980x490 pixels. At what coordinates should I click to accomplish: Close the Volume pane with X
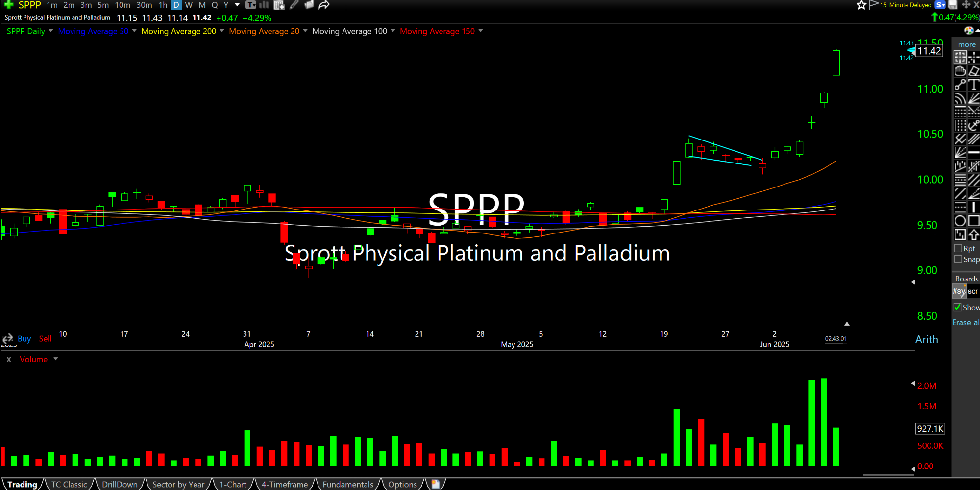click(9, 359)
